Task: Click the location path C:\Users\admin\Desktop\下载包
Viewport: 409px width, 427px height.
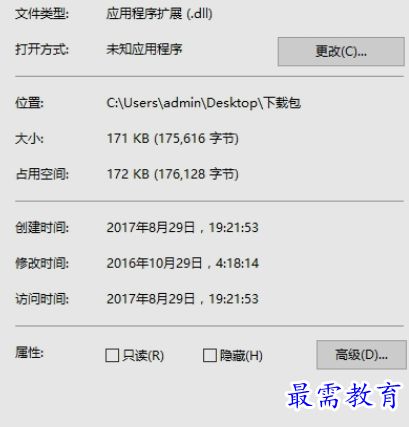Action: pos(203,103)
